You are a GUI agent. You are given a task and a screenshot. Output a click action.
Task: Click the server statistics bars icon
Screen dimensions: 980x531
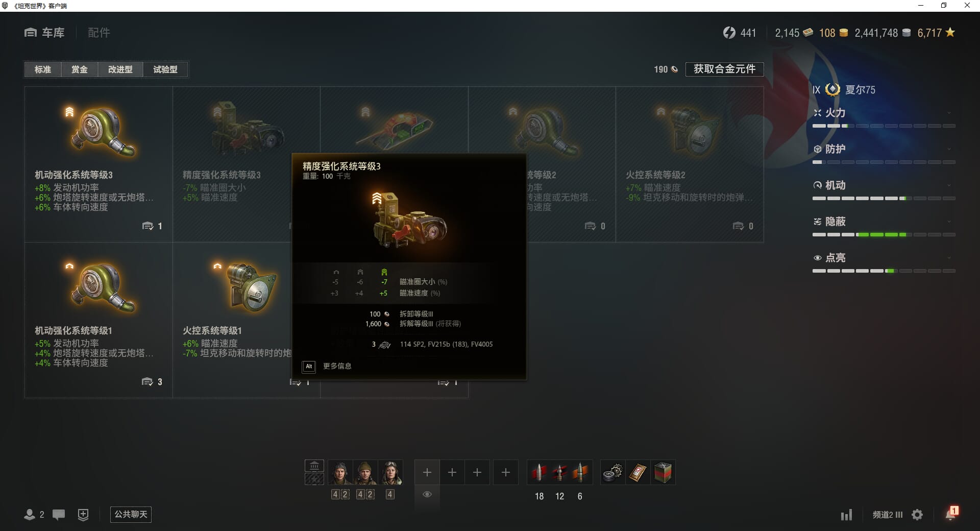(847, 515)
